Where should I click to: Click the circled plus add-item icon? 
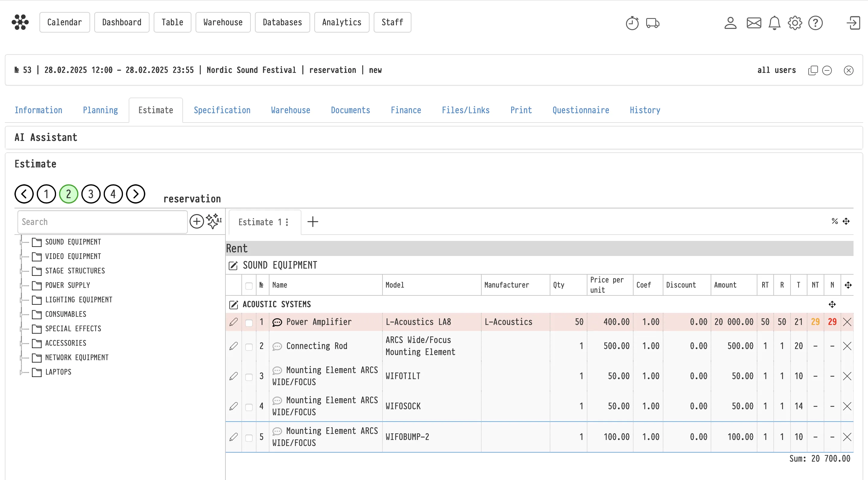(197, 222)
